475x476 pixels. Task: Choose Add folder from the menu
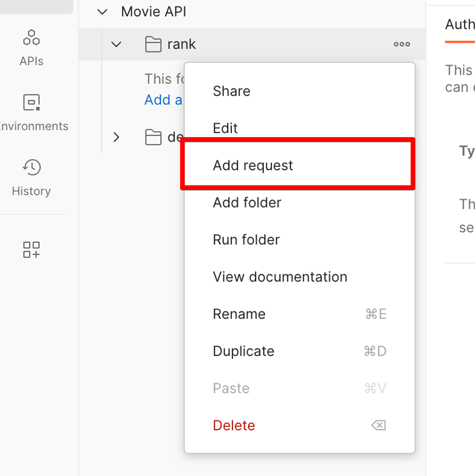(x=247, y=203)
